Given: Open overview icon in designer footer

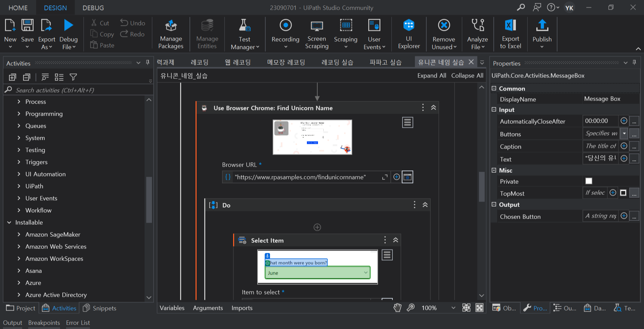Looking at the screenshot, I should tap(480, 308).
